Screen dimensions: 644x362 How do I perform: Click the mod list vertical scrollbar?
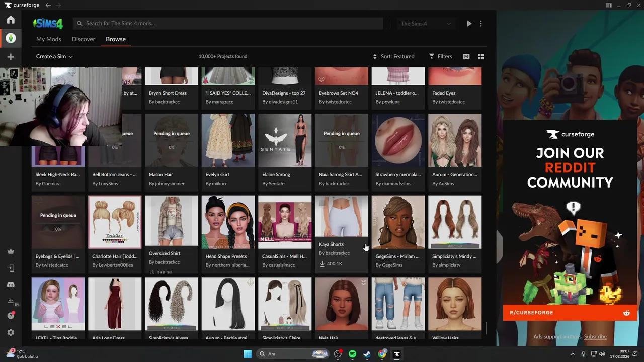(x=487, y=329)
